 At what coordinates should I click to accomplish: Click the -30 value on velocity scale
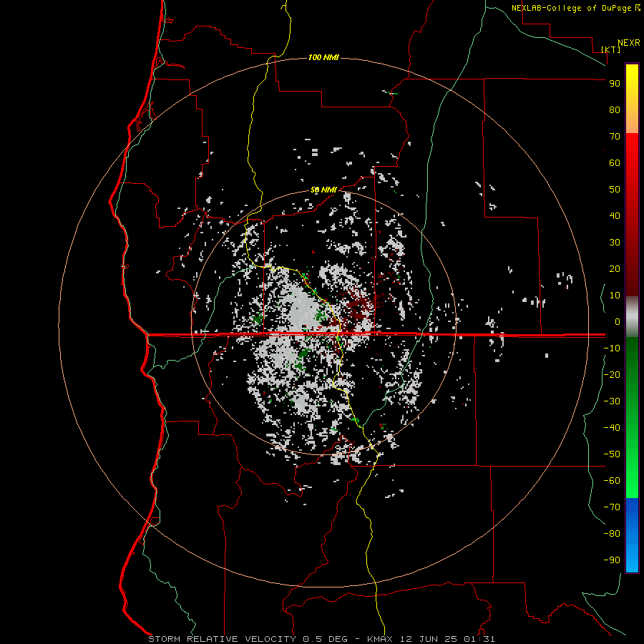[612, 401]
